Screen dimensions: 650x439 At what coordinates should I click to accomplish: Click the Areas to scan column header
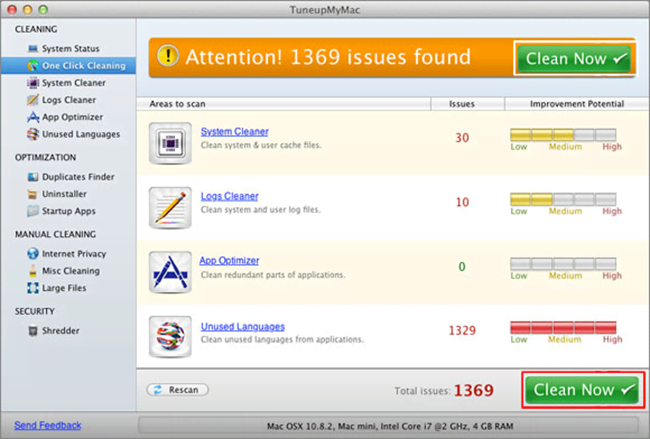[x=284, y=104]
